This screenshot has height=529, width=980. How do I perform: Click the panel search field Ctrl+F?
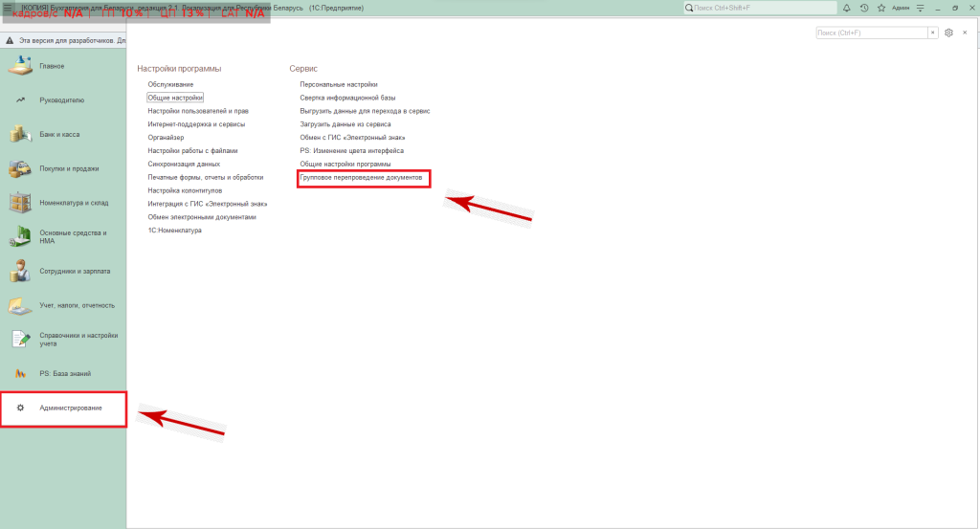click(x=871, y=33)
